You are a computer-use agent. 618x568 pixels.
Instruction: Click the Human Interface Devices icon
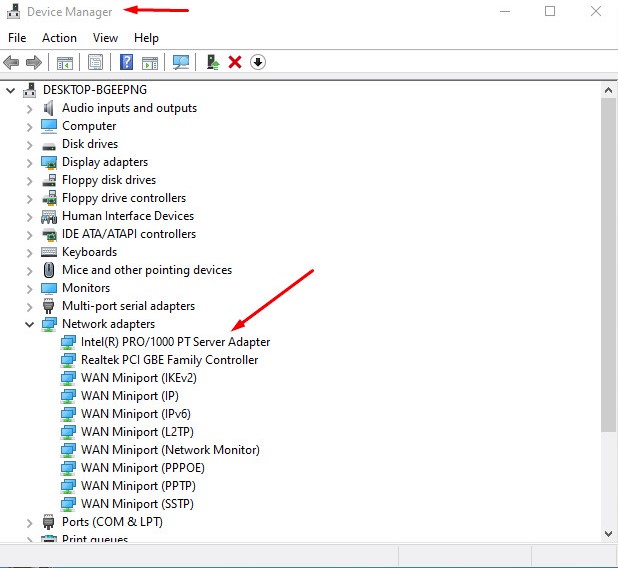click(49, 216)
